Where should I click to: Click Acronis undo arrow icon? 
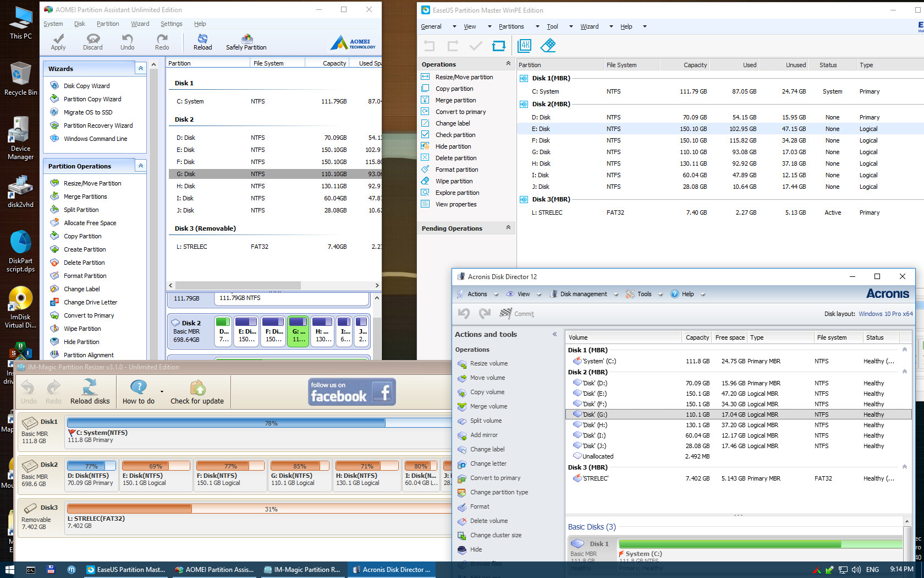(464, 313)
